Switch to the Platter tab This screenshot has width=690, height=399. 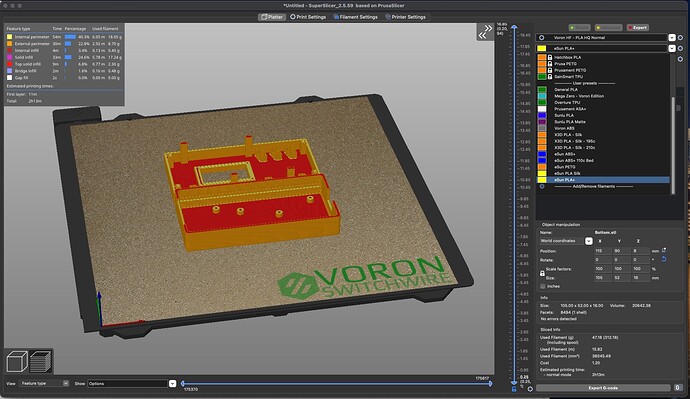click(272, 17)
